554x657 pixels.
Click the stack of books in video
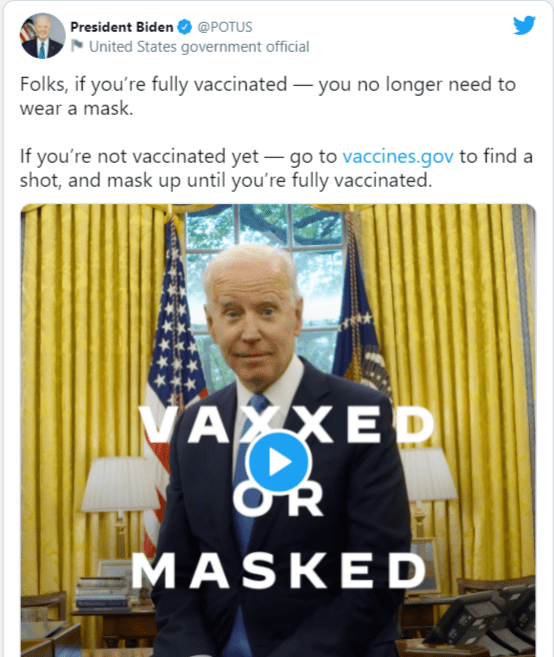104,593
